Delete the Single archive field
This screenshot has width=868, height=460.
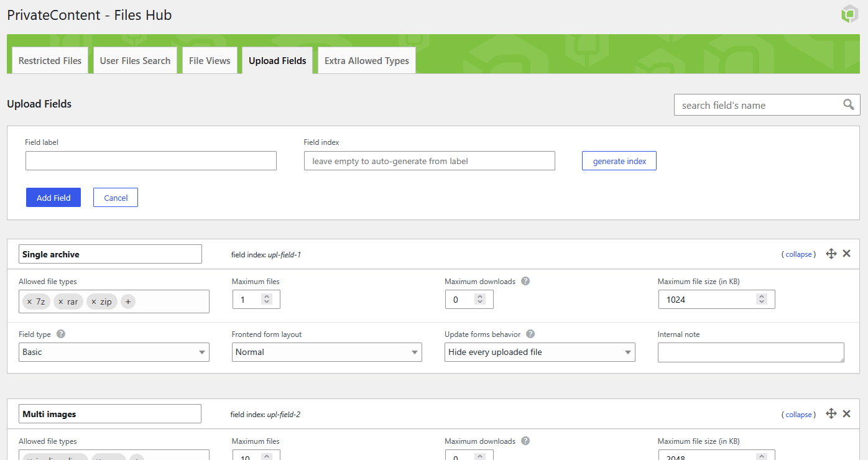point(846,254)
